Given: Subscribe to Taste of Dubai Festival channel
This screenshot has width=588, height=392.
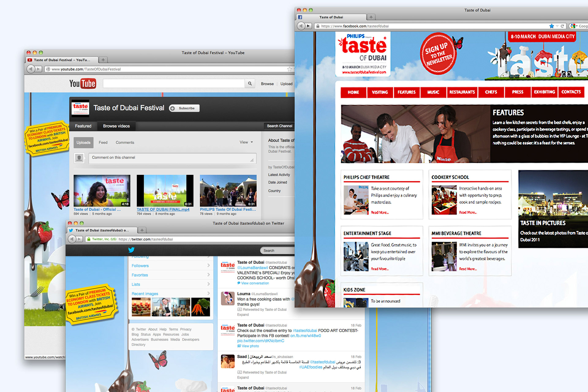Looking at the screenshot, I should point(184,108).
